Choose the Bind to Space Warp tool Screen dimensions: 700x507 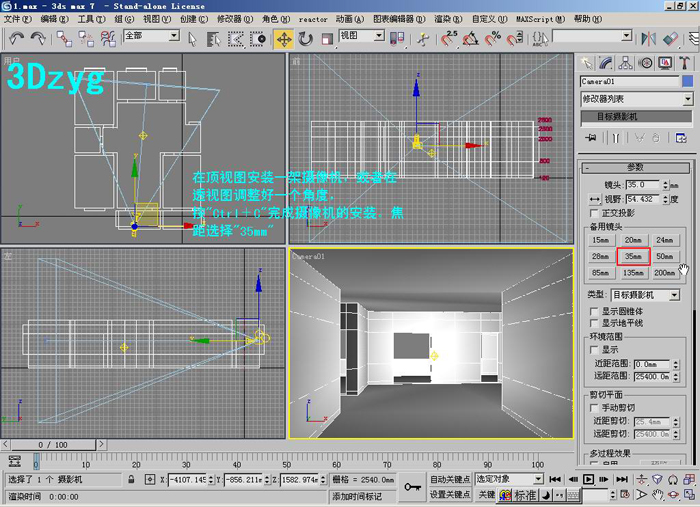point(108,39)
